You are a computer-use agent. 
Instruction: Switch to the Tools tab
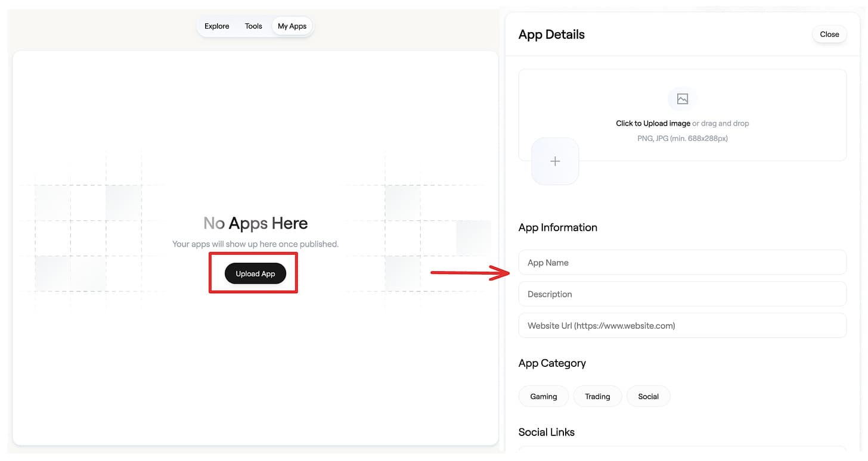[x=253, y=26]
